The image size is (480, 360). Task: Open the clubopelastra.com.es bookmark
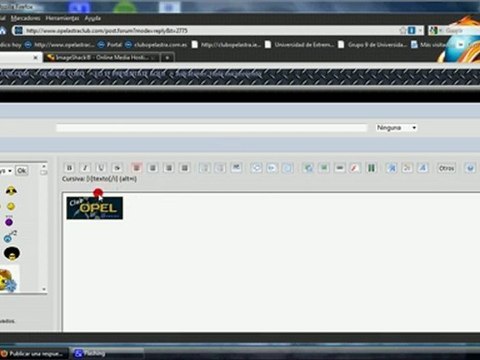point(157,45)
